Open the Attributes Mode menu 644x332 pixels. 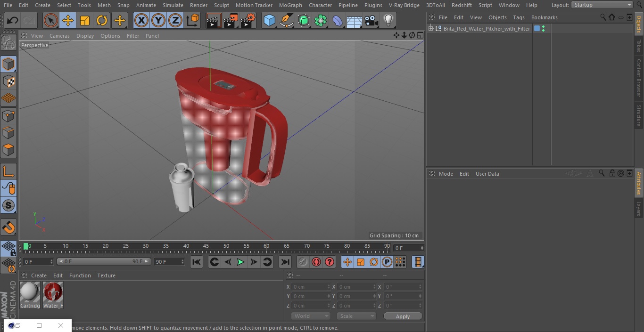(446, 174)
